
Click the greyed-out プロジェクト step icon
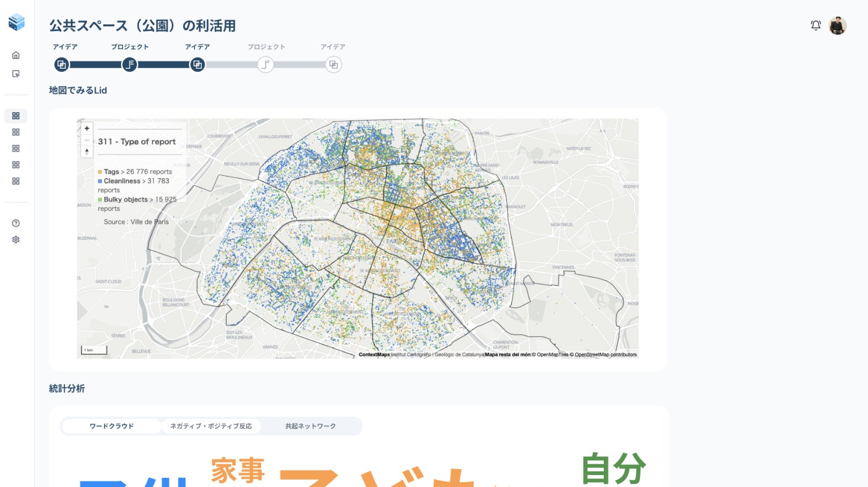(x=266, y=65)
